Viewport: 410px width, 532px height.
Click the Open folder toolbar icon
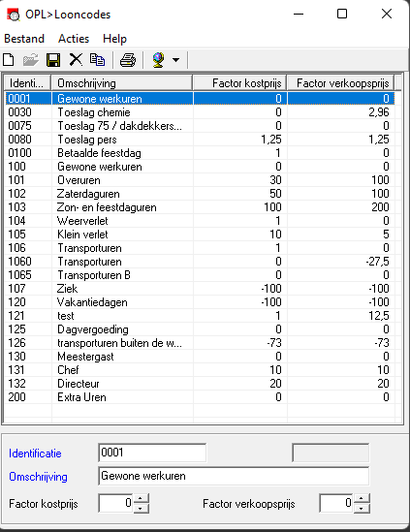pos(31,60)
